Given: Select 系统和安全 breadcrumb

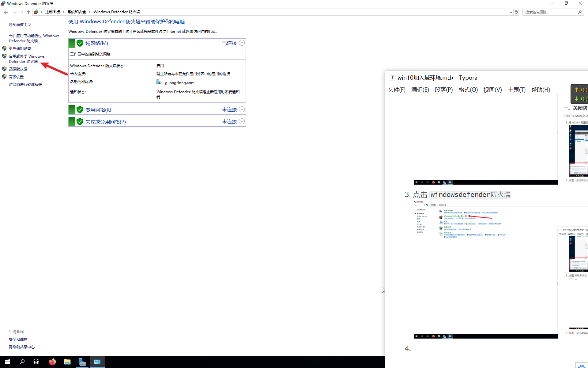Looking at the screenshot, I should point(77,12).
